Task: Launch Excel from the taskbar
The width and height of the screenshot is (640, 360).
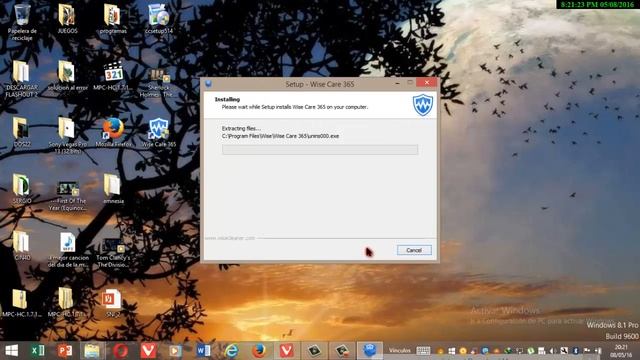Action: click(x=38, y=351)
